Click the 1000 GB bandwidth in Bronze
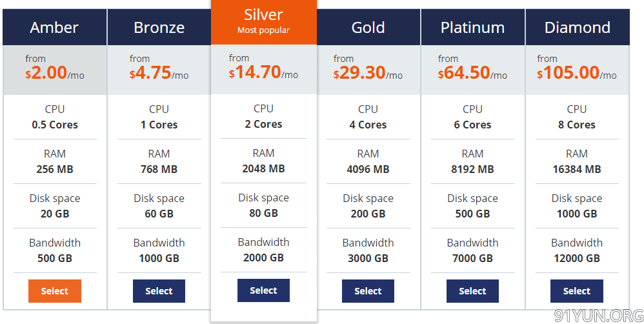 [159, 258]
